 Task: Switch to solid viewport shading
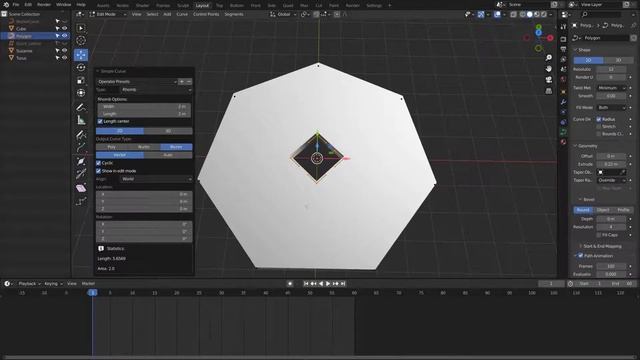(529, 14)
